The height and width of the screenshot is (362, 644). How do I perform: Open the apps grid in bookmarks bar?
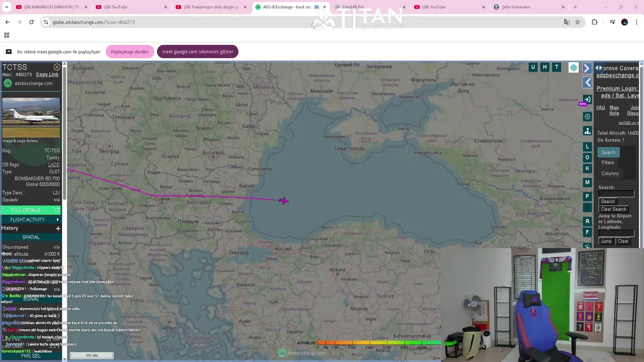point(7,35)
